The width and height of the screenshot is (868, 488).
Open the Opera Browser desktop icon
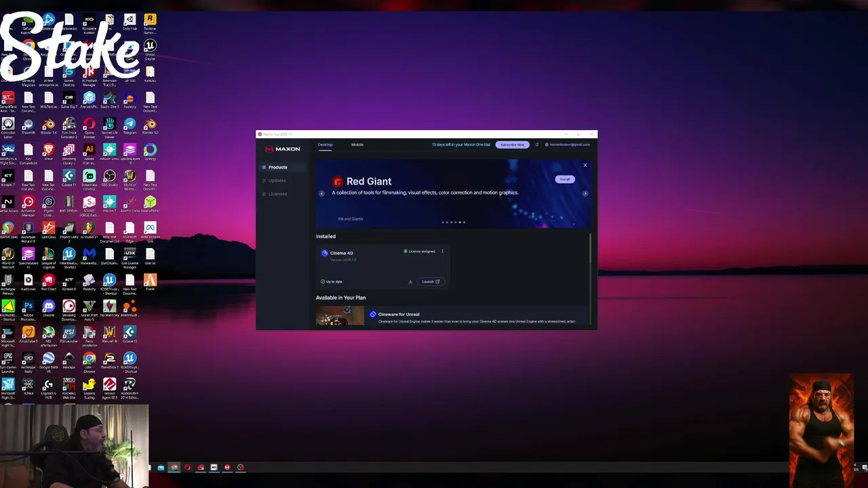pos(89,127)
